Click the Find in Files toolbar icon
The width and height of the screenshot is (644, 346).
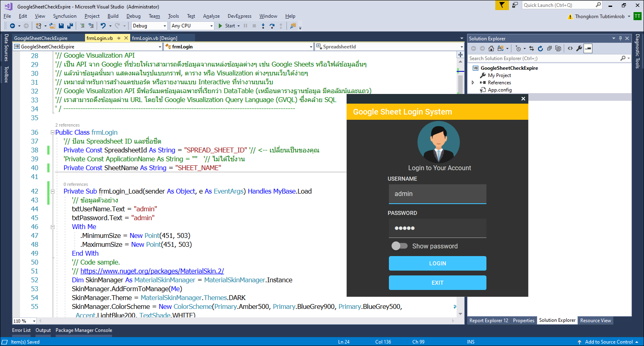tap(293, 26)
